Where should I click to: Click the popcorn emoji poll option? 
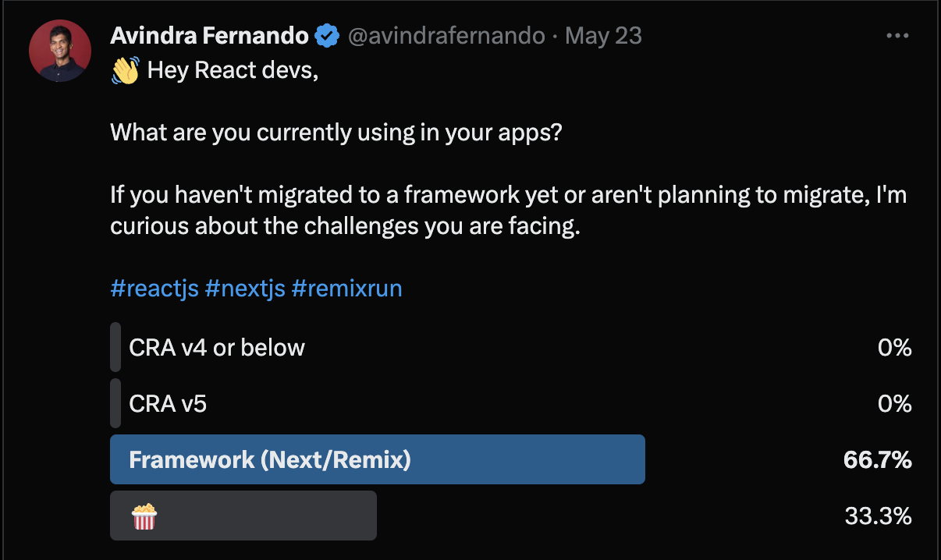point(243,516)
